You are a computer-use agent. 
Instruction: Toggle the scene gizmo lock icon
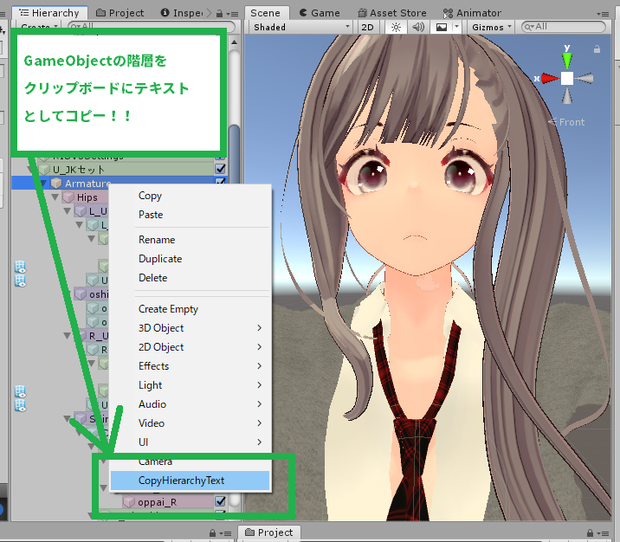(x=597, y=49)
